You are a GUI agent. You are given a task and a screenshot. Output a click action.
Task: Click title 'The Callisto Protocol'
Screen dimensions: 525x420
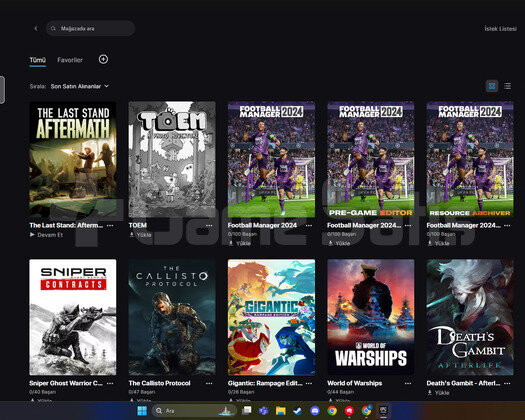coord(159,383)
